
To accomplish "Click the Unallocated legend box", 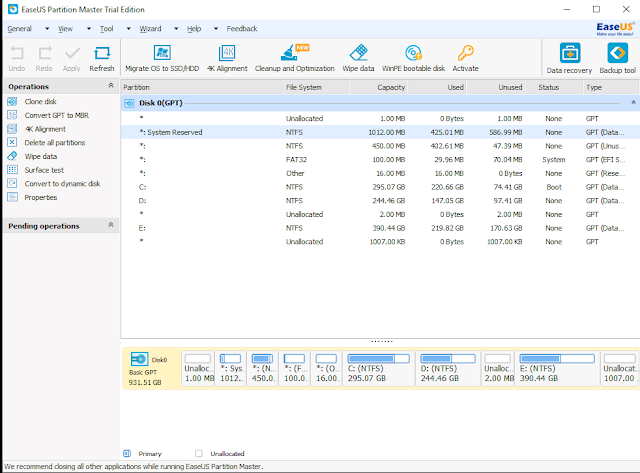I will (x=199, y=453).
